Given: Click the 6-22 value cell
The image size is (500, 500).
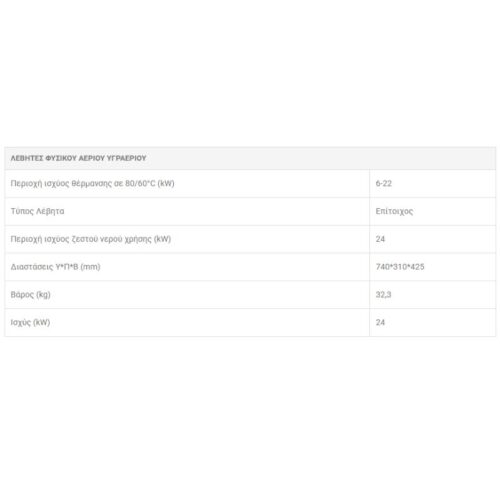Looking at the screenshot, I should [x=384, y=183].
